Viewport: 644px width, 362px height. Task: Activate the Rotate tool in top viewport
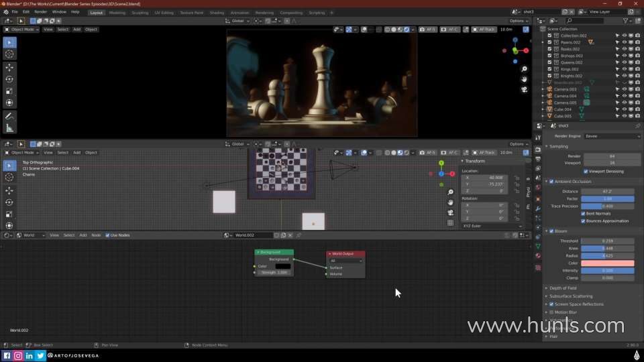9,79
